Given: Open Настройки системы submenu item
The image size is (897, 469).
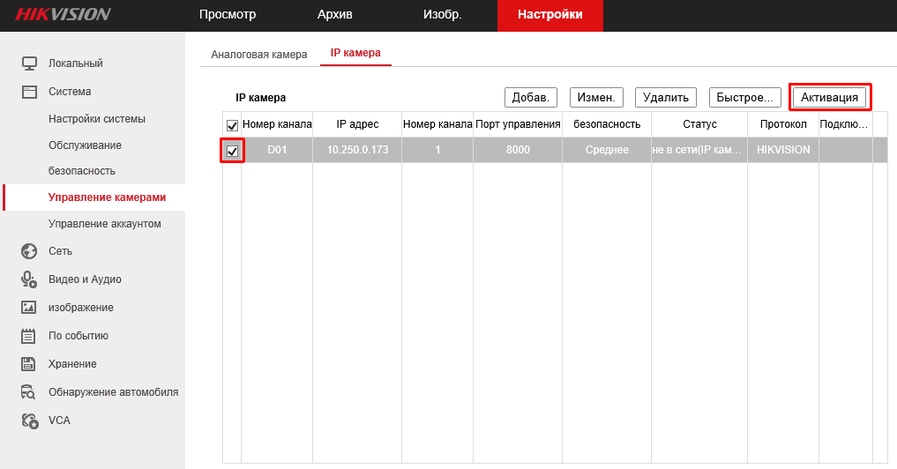Looking at the screenshot, I should 97,119.
